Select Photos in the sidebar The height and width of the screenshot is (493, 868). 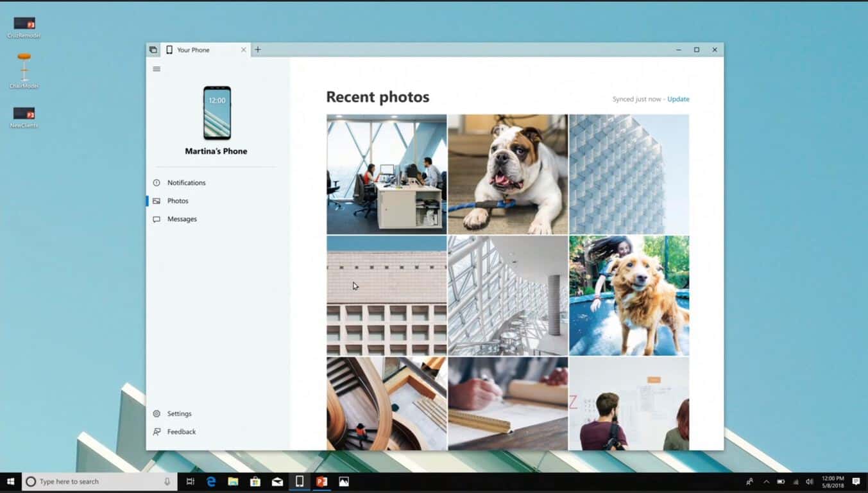(178, 201)
